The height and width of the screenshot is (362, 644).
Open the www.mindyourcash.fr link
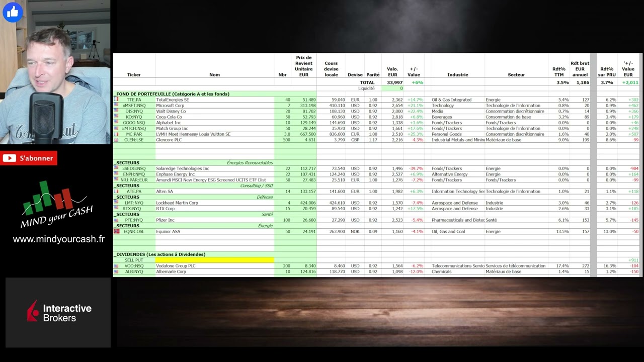tap(59, 239)
